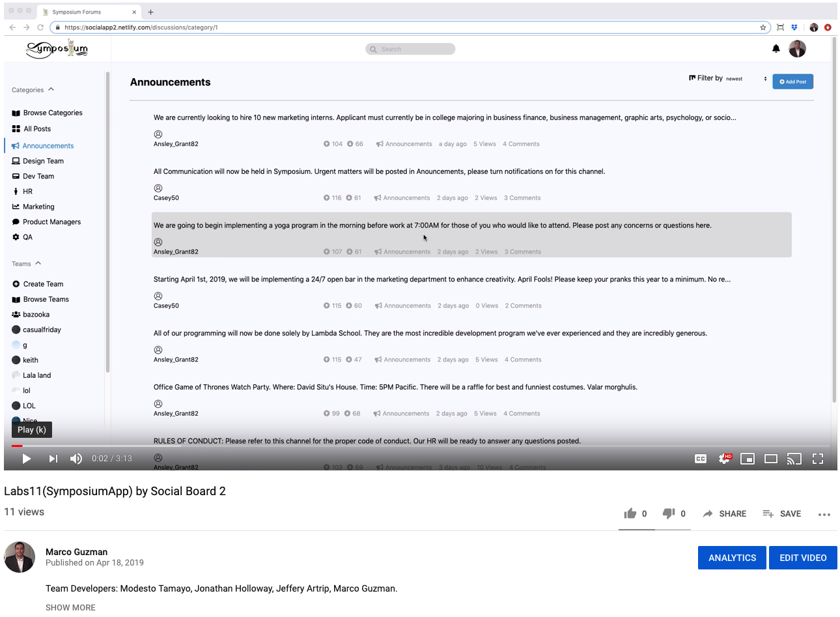Click the Search input field

411,49
